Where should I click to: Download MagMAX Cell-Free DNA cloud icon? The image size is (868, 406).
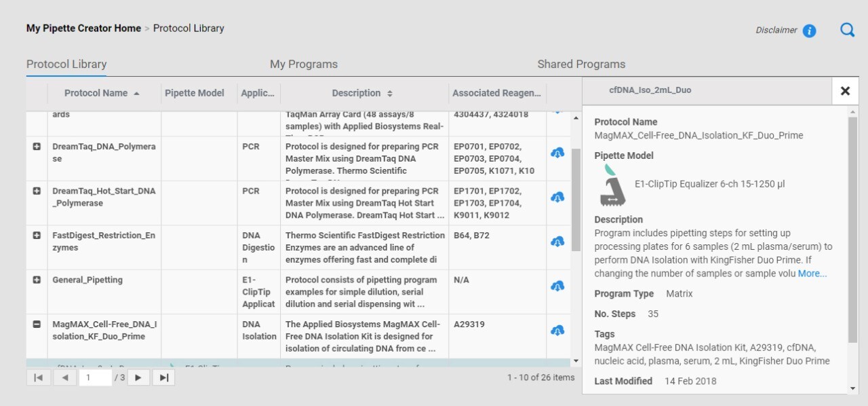557,331
